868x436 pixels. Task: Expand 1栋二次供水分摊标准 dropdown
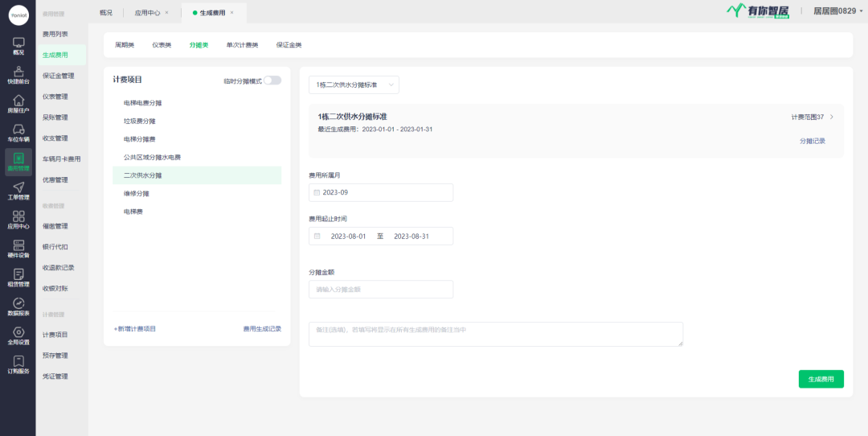pyautogui.click(x=354, y=85)
